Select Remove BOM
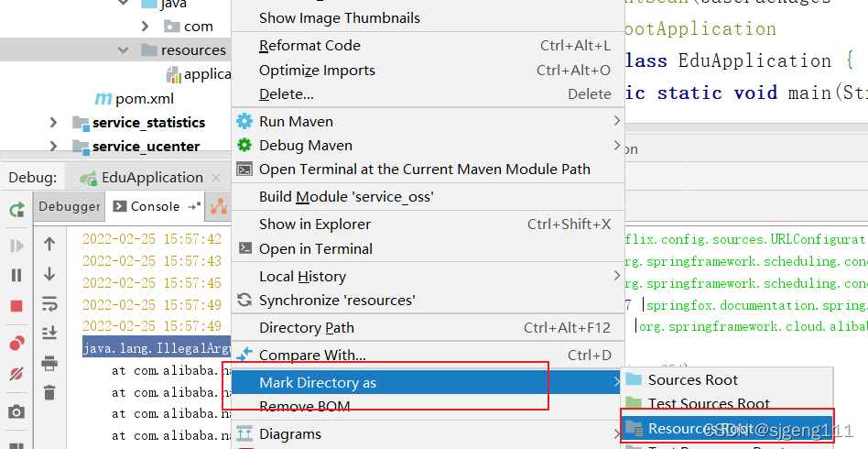This screenshot has width=868, height=449. click(x=428, y=406)
